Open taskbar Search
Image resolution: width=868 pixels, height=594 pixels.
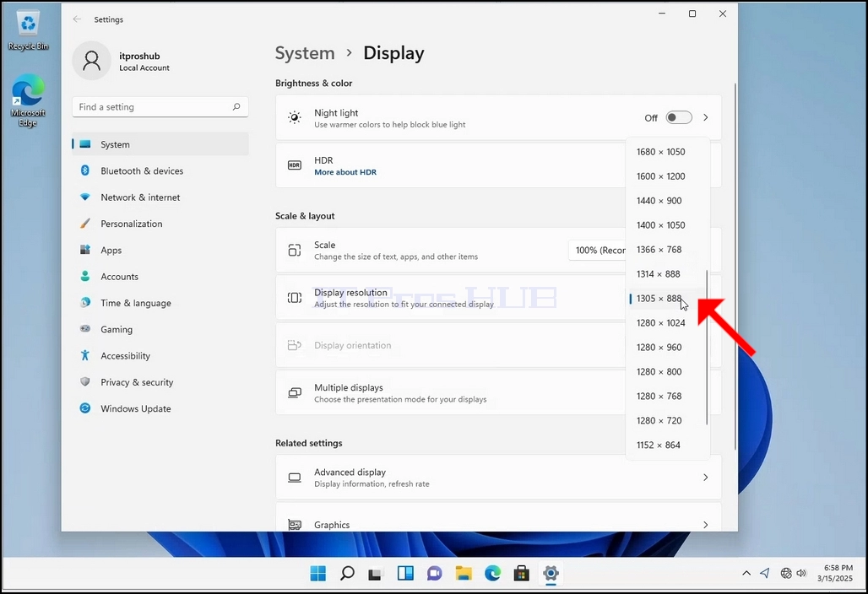point(347,574)
